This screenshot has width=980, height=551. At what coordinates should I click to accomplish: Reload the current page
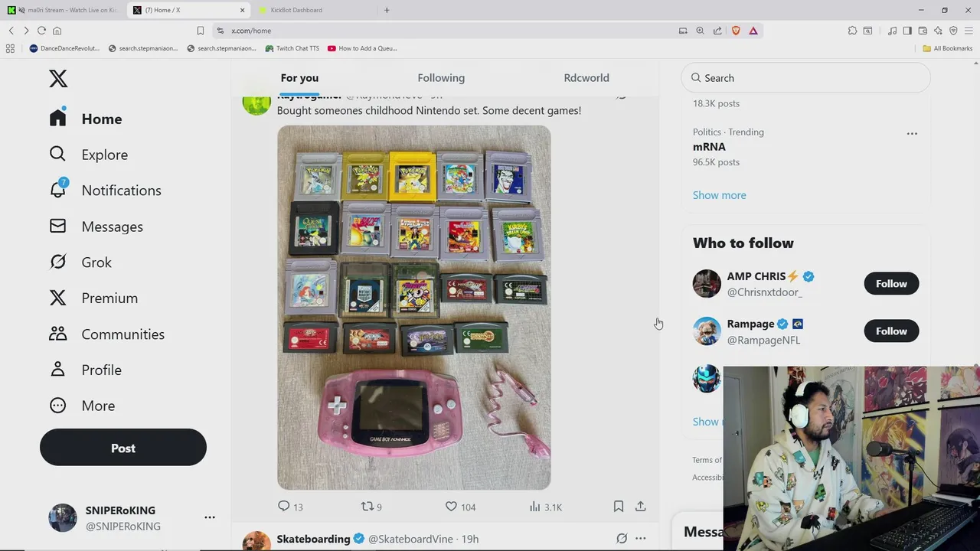41,31
